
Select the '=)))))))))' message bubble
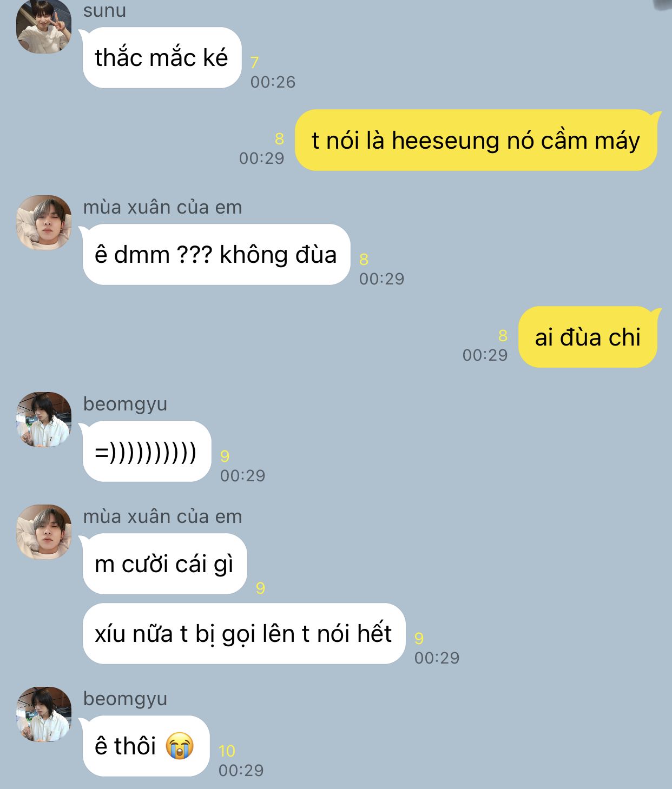(146, 451)
